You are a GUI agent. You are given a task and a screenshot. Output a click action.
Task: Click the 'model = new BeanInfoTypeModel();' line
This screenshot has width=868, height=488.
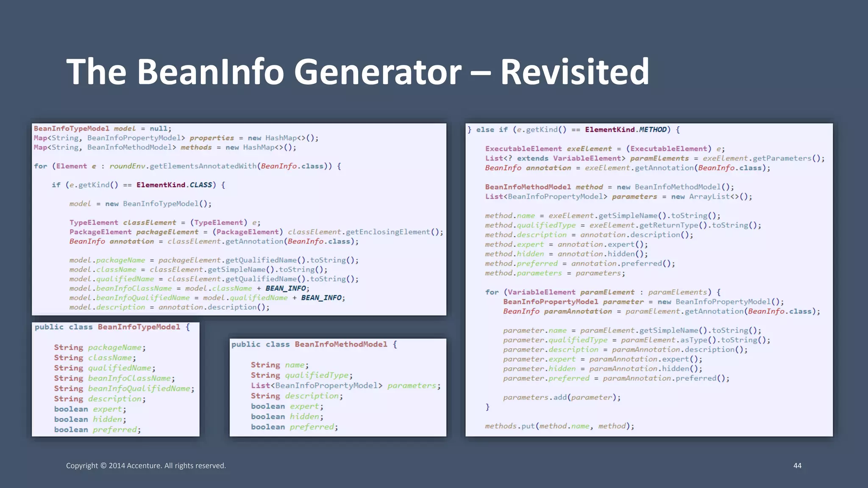(140, 204)
